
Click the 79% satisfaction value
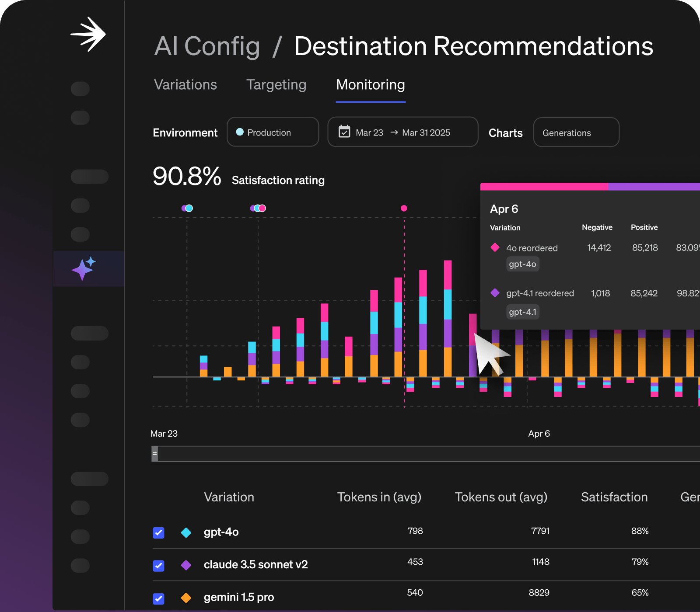pos(640,562)
